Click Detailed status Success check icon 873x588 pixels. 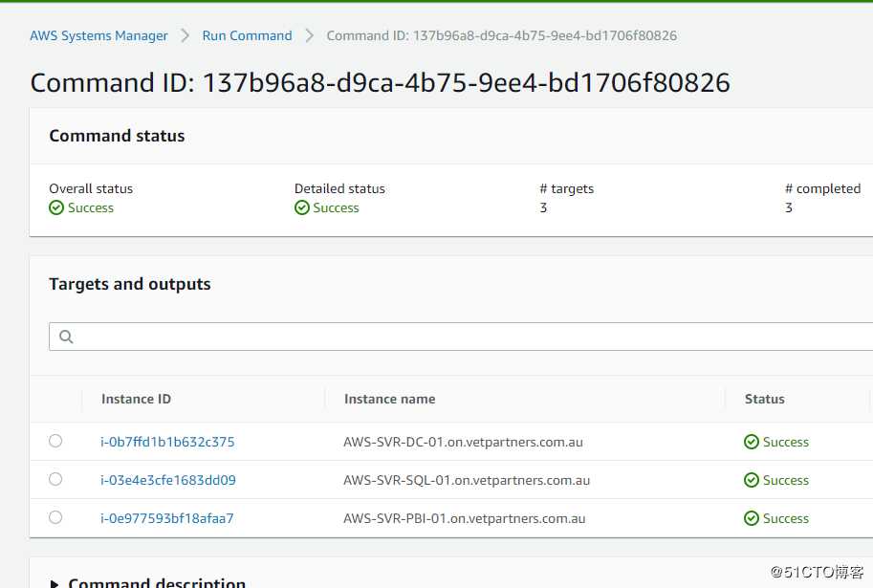click(x=302, y=207)
